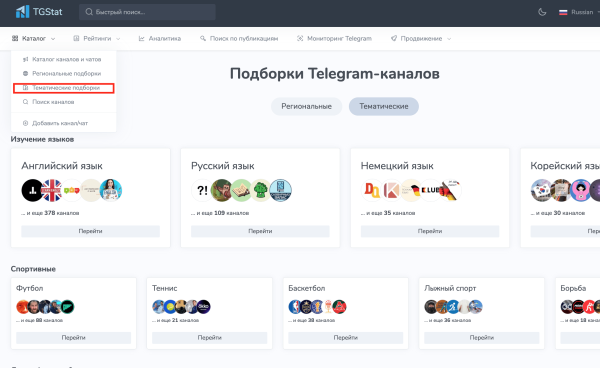Click the British flag channel avatar
Image resolution: width=600 pixels, height=368 pixels.
coord(52,190)
